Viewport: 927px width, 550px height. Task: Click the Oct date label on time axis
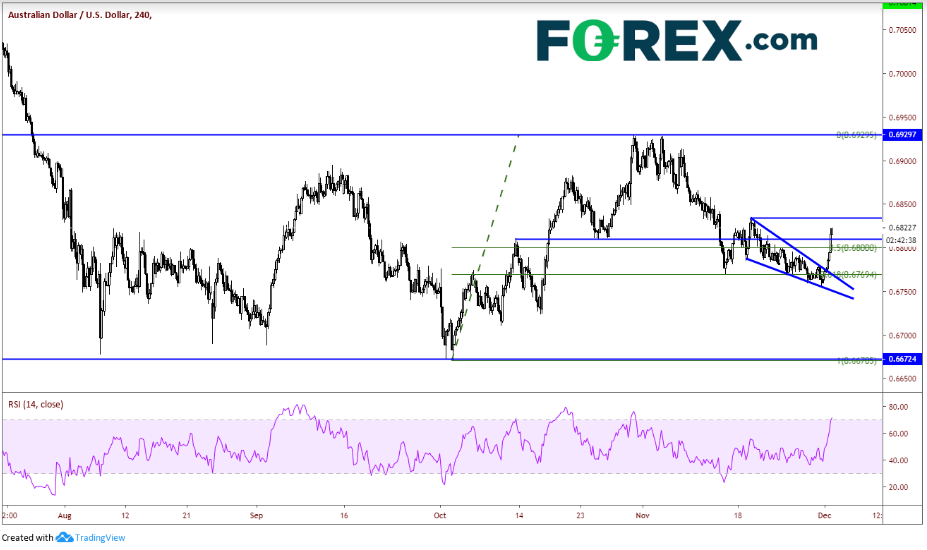(439, 516)
